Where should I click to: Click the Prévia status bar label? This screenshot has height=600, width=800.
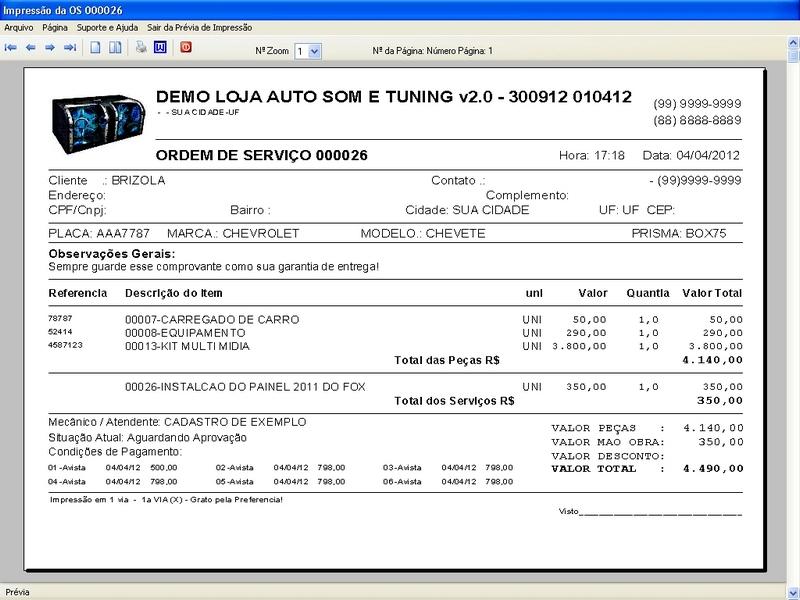click(18, 592)
